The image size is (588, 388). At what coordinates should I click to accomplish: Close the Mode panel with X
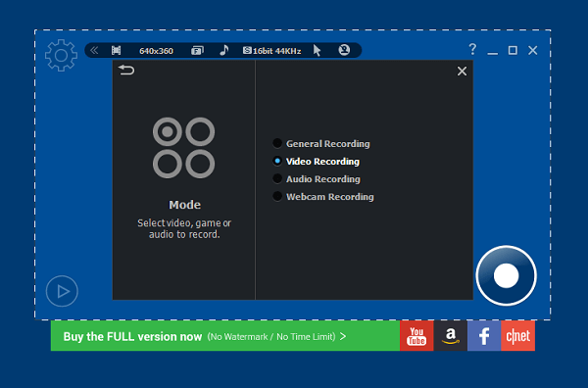pyautogui.click(x=462, y=71)
